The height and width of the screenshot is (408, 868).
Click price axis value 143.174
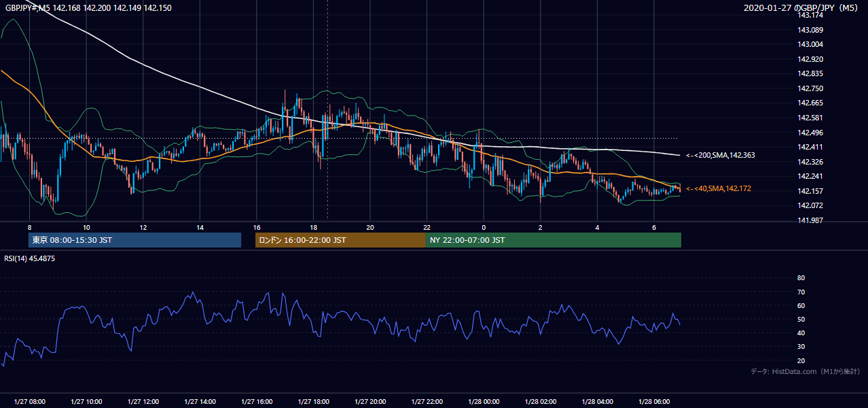click(811, 15)
